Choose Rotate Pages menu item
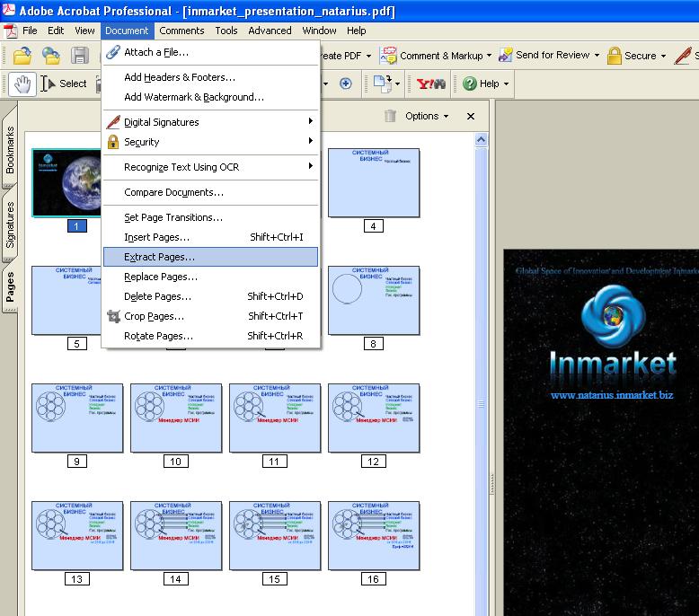Image resolution: width=699 pixels, height=616 pixels. point(210,336)
